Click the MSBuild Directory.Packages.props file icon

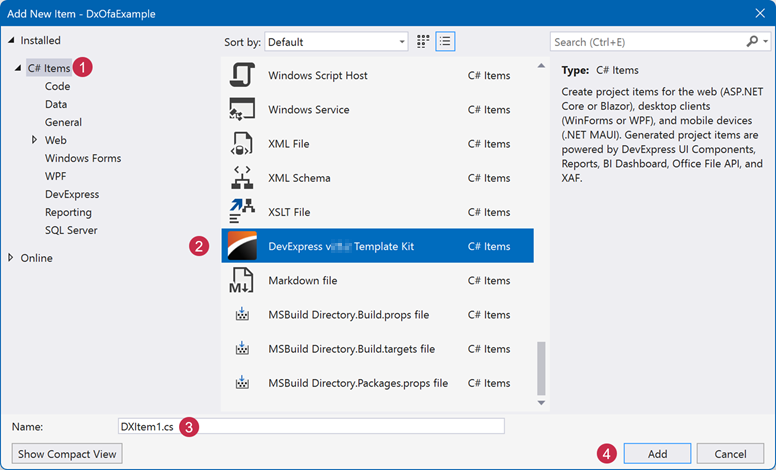tap(242, 382)
